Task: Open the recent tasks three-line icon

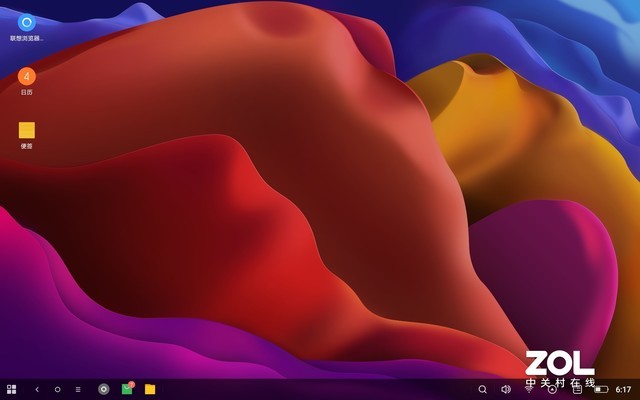Action: [78, 389]
